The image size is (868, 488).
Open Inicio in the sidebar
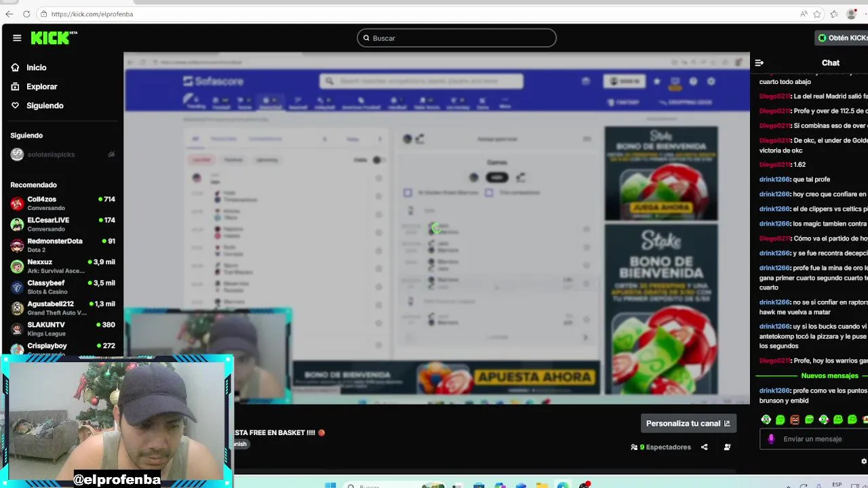[x=37, y=68]
